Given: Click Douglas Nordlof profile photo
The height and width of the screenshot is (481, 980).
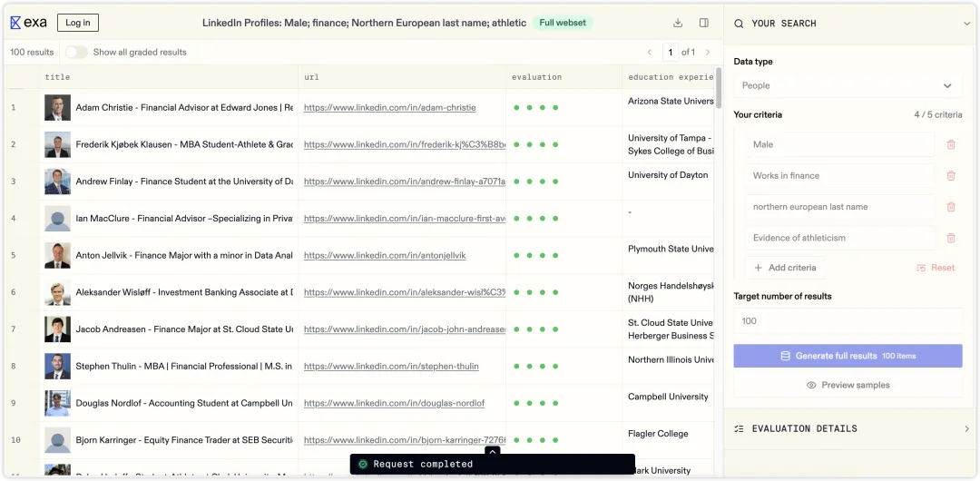Looking at the screenshot, I should tap(57, 404).
